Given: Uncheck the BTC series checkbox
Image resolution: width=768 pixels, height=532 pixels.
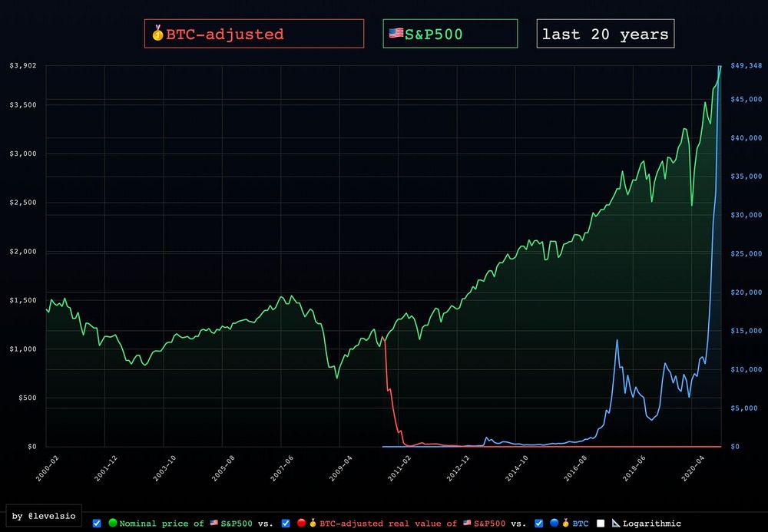Looking at the screenshot, I should click(539, 524).
